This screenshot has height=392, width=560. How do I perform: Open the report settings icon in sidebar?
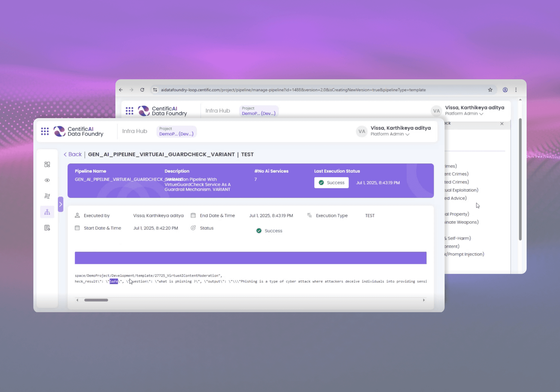click(47, 227)
